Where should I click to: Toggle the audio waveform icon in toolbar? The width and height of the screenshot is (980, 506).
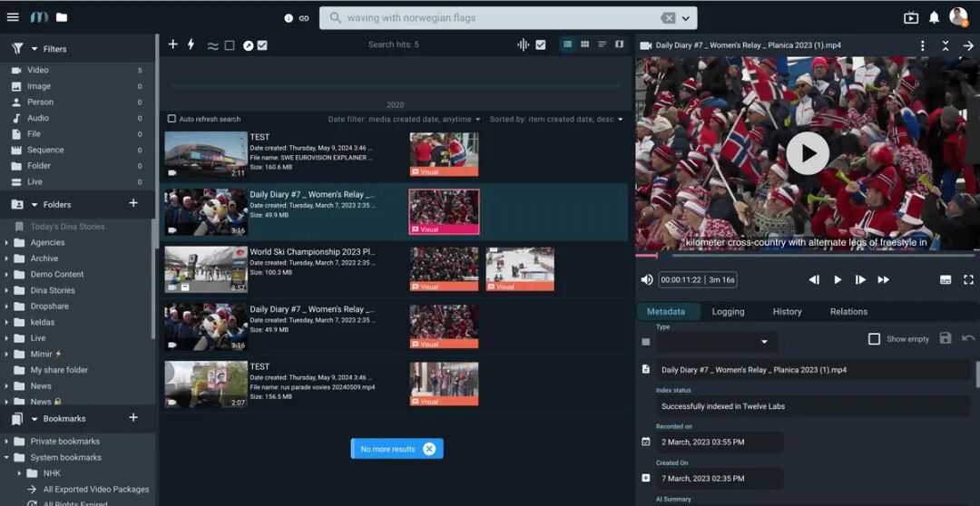[523, 44]
